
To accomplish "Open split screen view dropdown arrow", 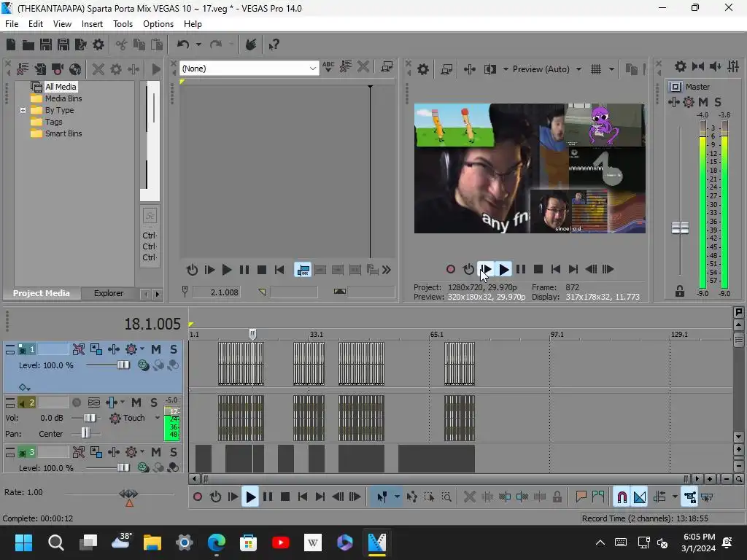I will point(506,69).
